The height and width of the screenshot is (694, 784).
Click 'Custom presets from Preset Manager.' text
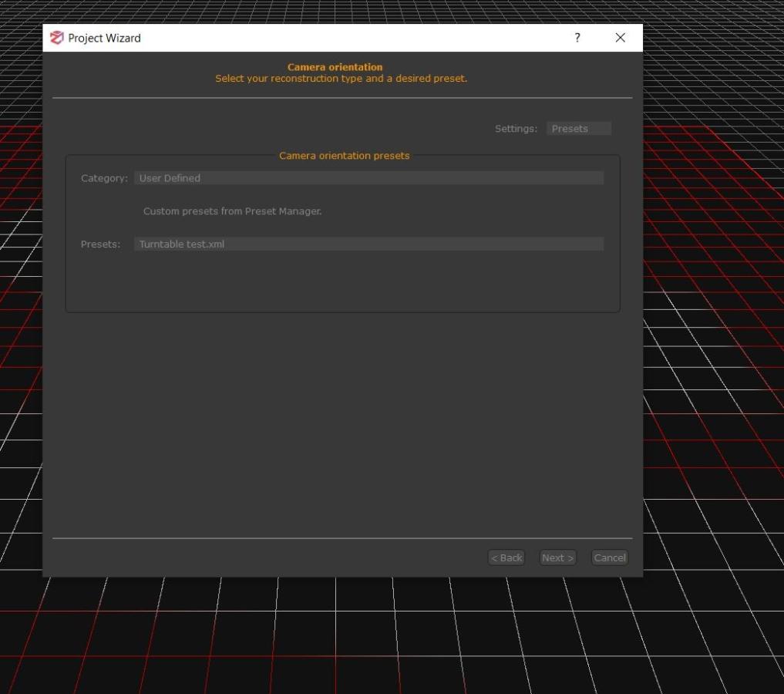coord(232,211)
